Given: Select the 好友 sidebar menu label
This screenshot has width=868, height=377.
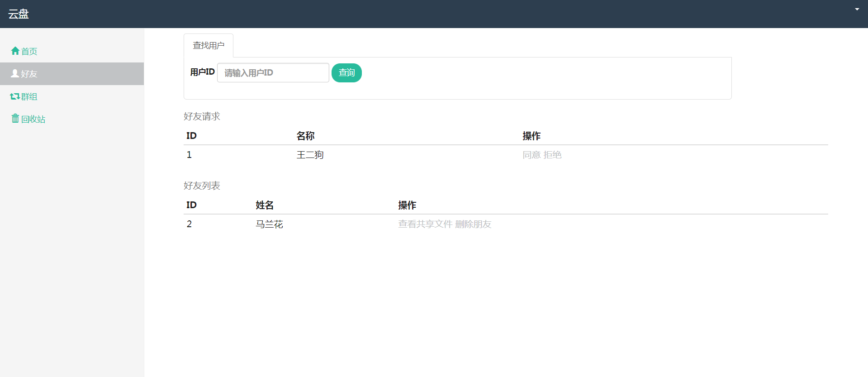Looking at the screenshot, I should click(x=29, y=74).
